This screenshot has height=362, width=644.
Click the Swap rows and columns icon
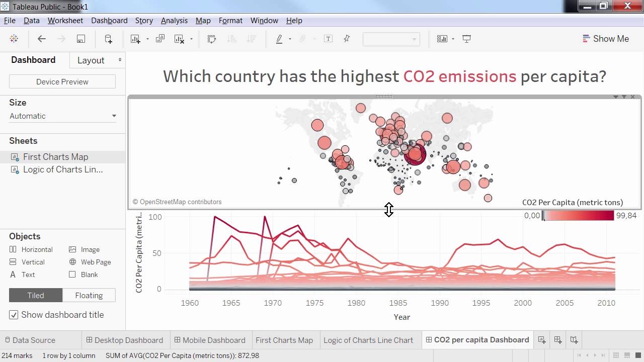211,39
